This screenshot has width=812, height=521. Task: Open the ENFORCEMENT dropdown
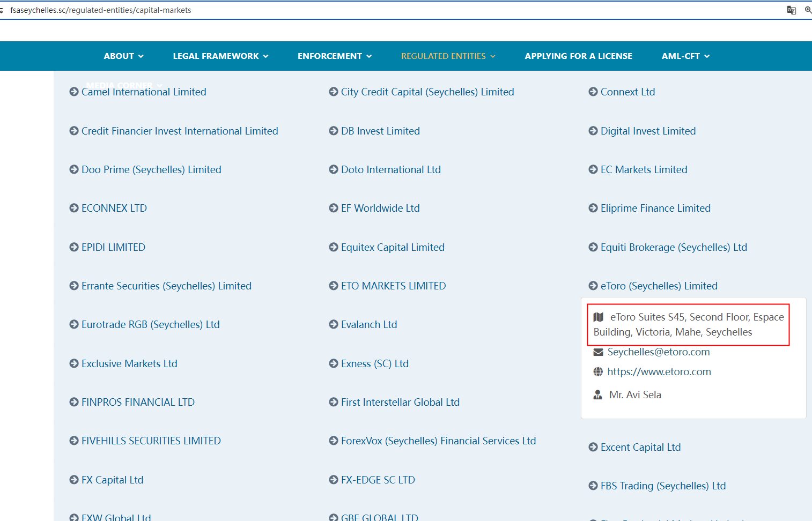(335, 56)
